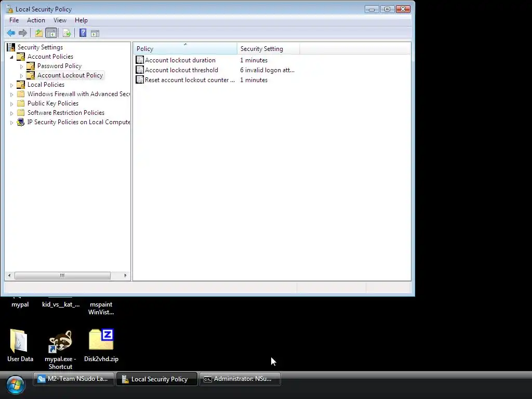Switch to Administrator: NSudo taskbar button

point(240,379)
